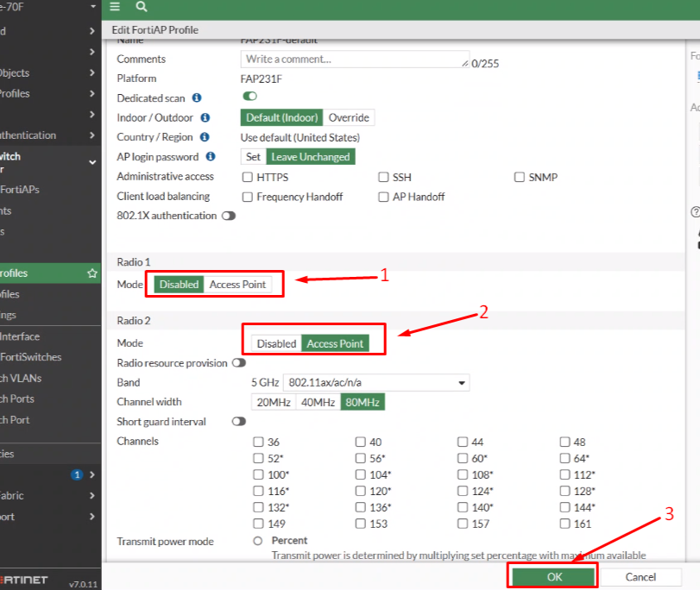Expand the Authentication sidebar menu

coord(50,135)
